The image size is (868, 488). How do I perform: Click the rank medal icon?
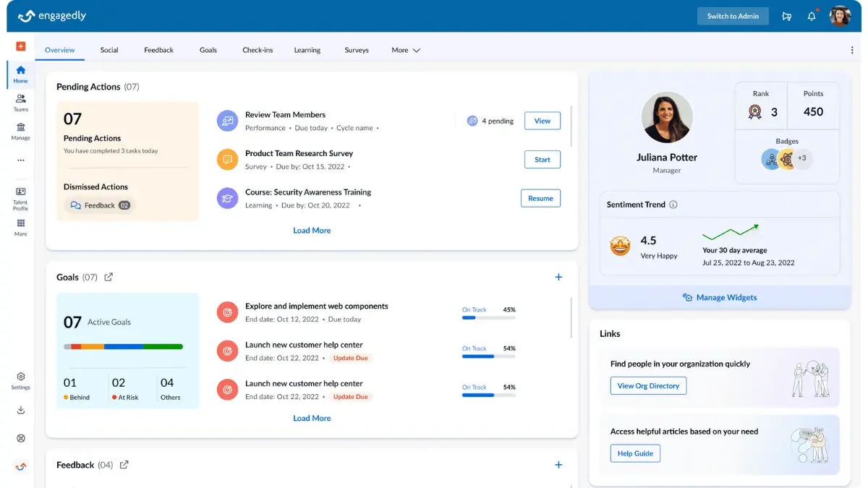(755, 112)
